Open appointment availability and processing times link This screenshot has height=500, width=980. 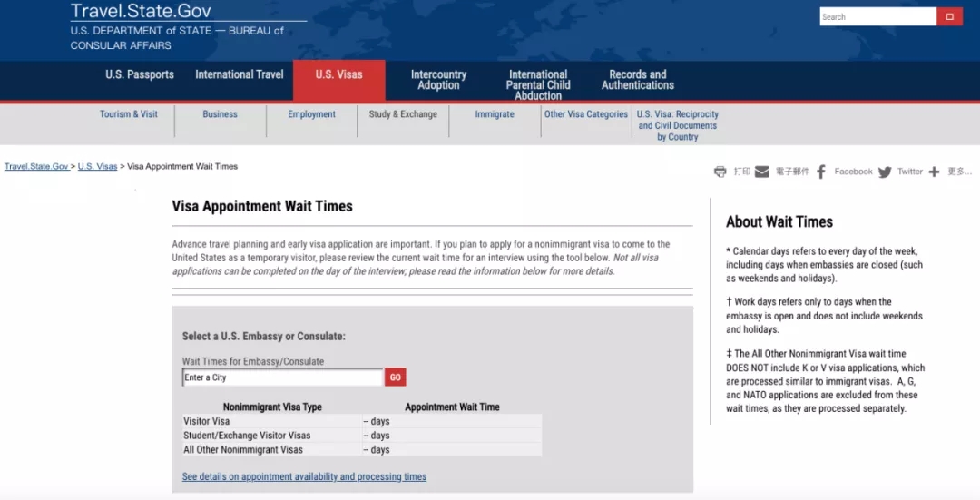pyautogui.click(x=304, y=476)
